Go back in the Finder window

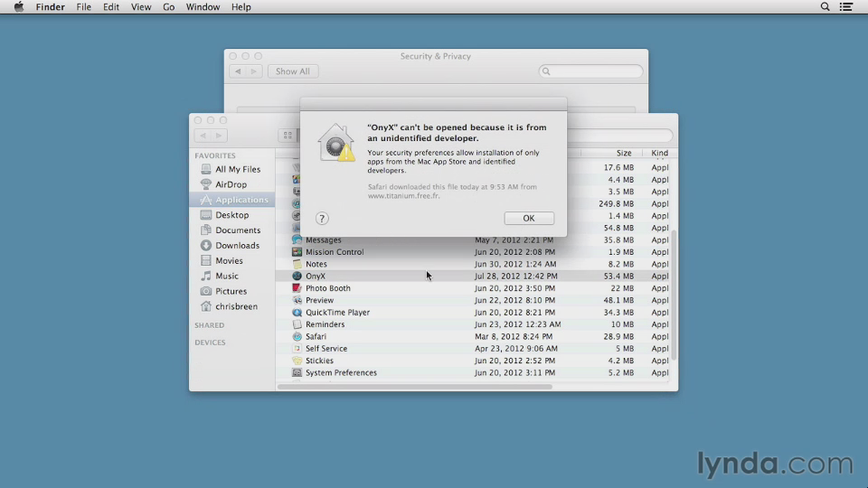(x=203, y=136)
